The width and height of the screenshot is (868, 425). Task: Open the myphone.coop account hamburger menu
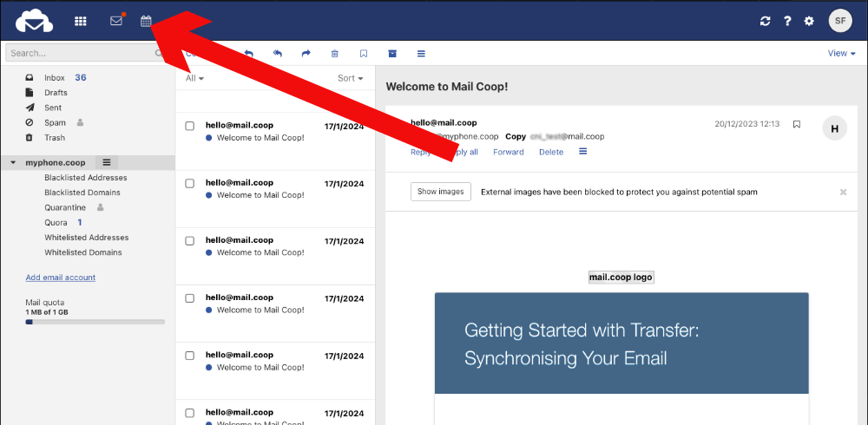(107, 163)
